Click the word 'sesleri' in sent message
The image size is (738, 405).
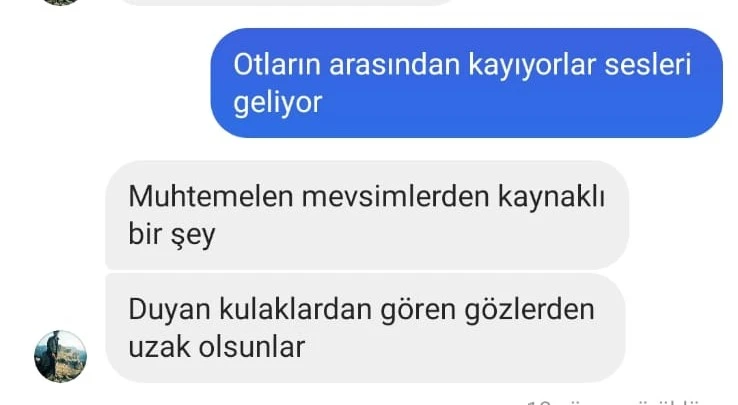(648, 65)
